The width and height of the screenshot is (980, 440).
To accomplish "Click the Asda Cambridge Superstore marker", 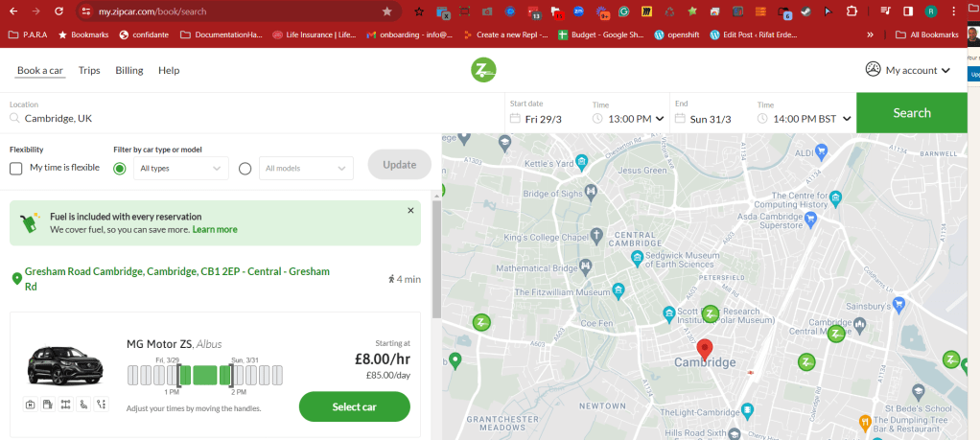I will click(811, 219).
